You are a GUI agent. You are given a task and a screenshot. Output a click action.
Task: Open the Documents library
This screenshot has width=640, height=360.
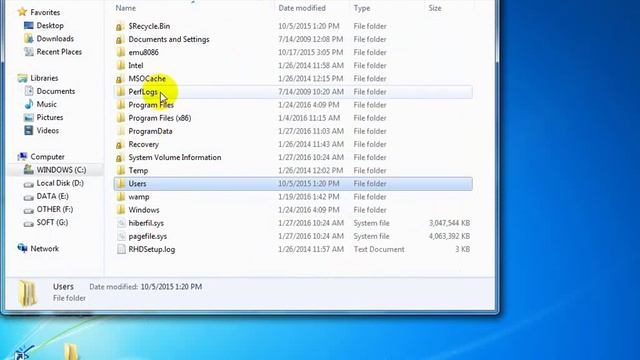(x=56, y=91)
